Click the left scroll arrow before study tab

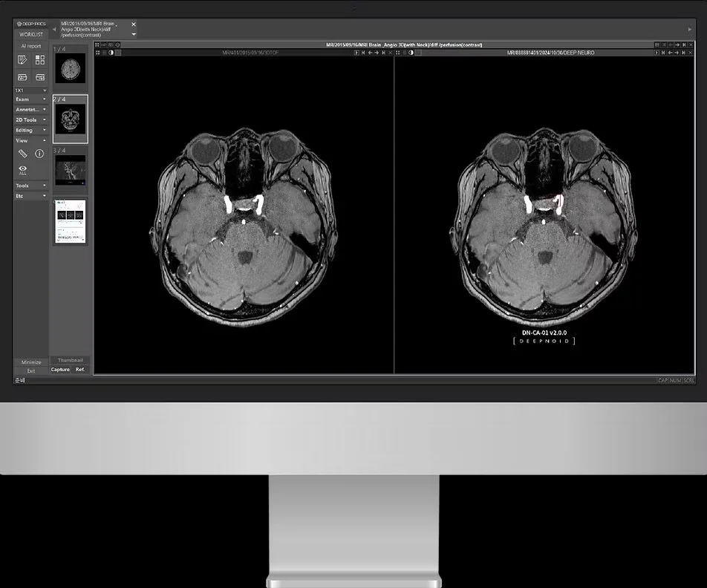pos(54,29)
